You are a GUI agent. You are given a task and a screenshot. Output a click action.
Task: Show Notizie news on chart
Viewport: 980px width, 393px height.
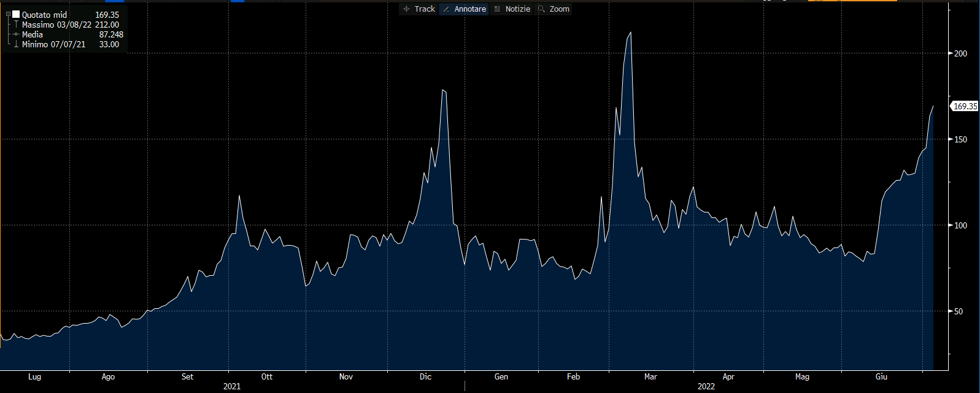pyautogui.click(x=512, y=9)
